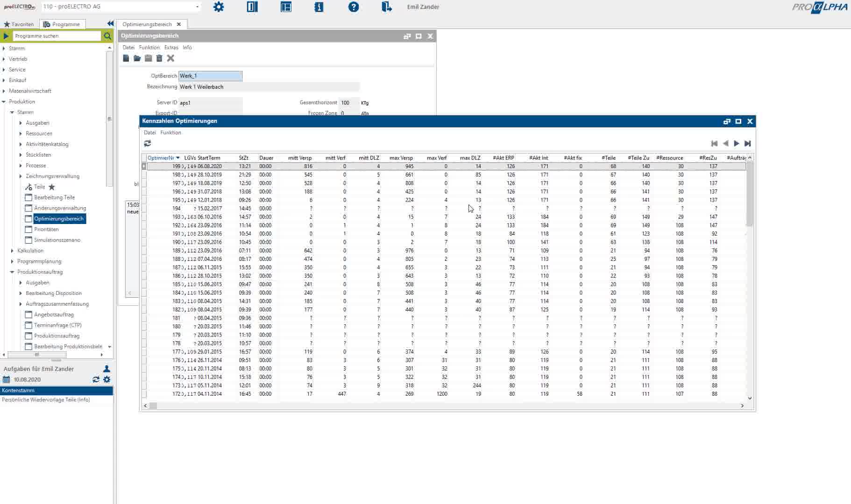Screen dimensions: 851x504
Task: Open the company dropdown 110 - proELECTRO AG
Action: [197, 7]
